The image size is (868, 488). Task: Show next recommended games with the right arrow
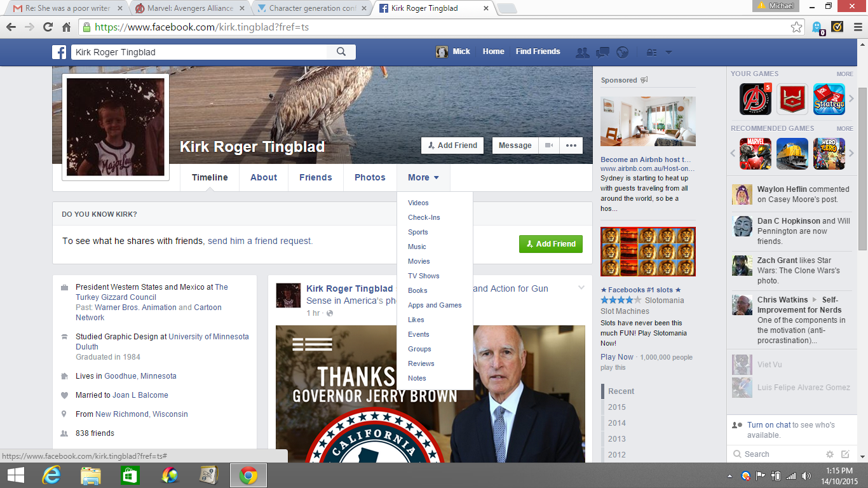(851, 154)
